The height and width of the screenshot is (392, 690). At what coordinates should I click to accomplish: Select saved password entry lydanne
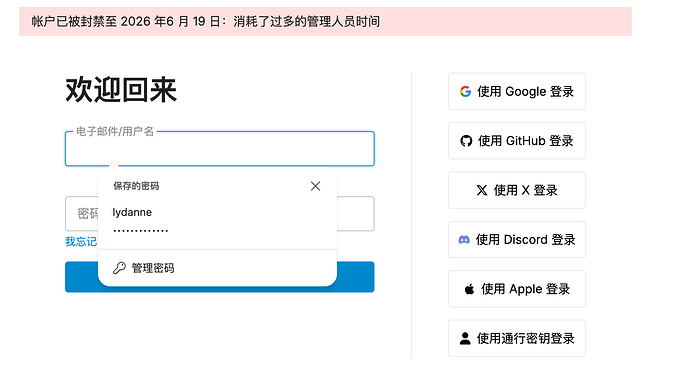pos(217,220)
